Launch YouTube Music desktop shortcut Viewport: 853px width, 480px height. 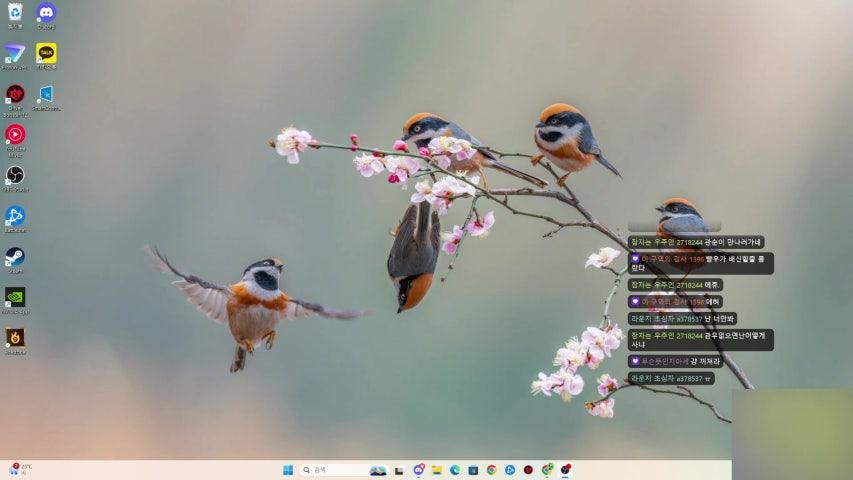(x=15, y=140)
